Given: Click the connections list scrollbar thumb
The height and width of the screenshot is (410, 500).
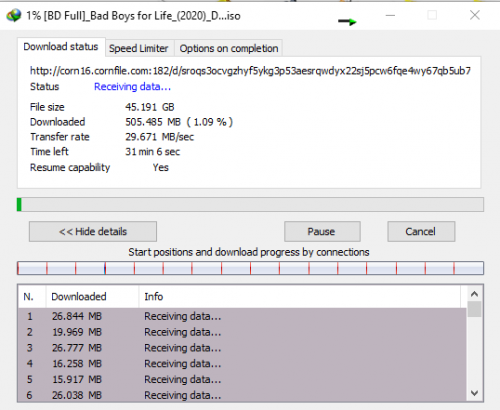Looking at the screenshot, I should tap(474, 309).
